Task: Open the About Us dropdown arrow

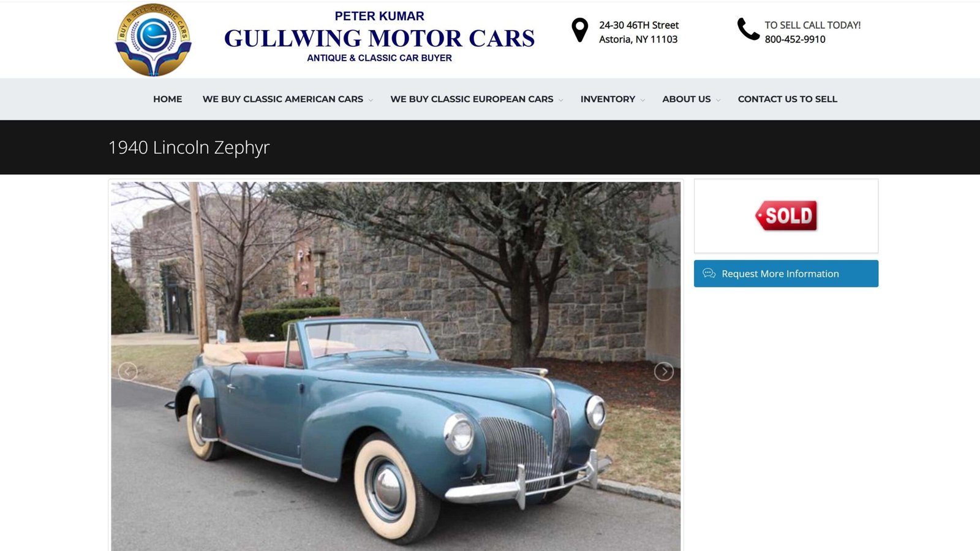Action: click(x=718, y=100)
